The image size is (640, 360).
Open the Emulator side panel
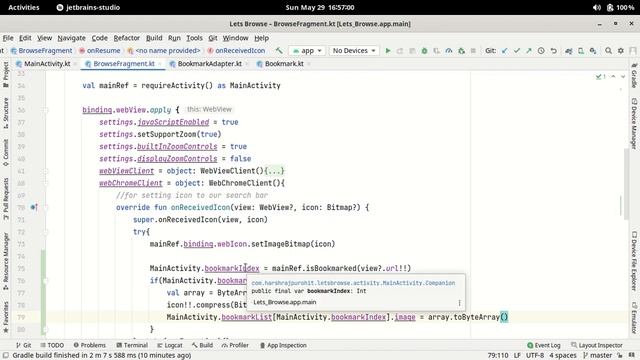[634, 318]
